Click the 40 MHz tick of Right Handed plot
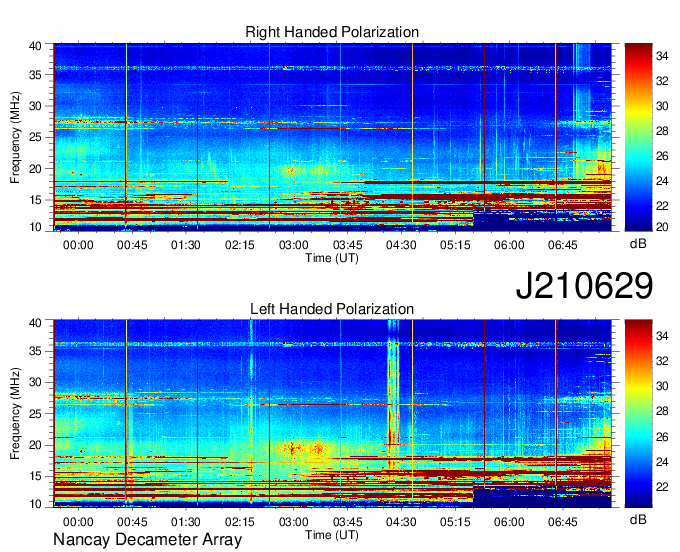 35,46
